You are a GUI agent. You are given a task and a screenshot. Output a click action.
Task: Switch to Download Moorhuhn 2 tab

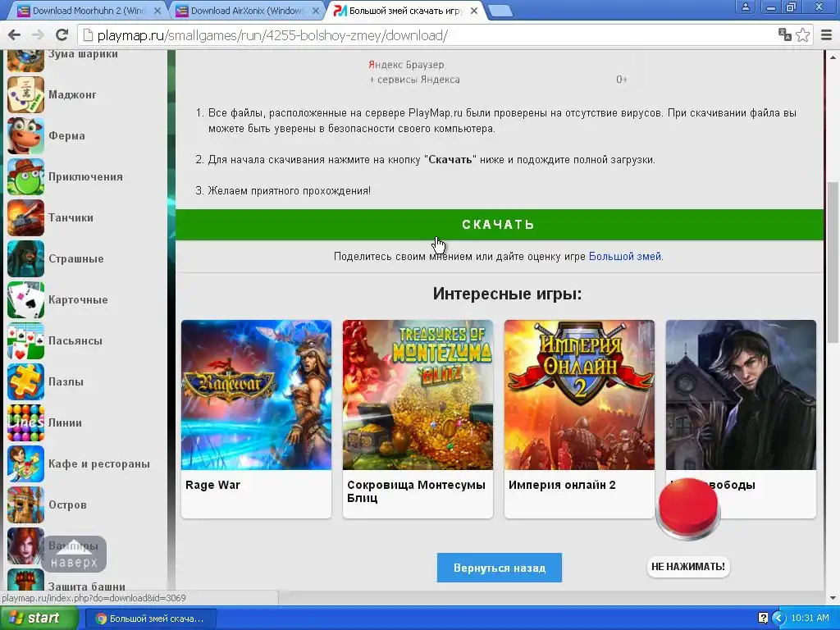click(89, 10)
